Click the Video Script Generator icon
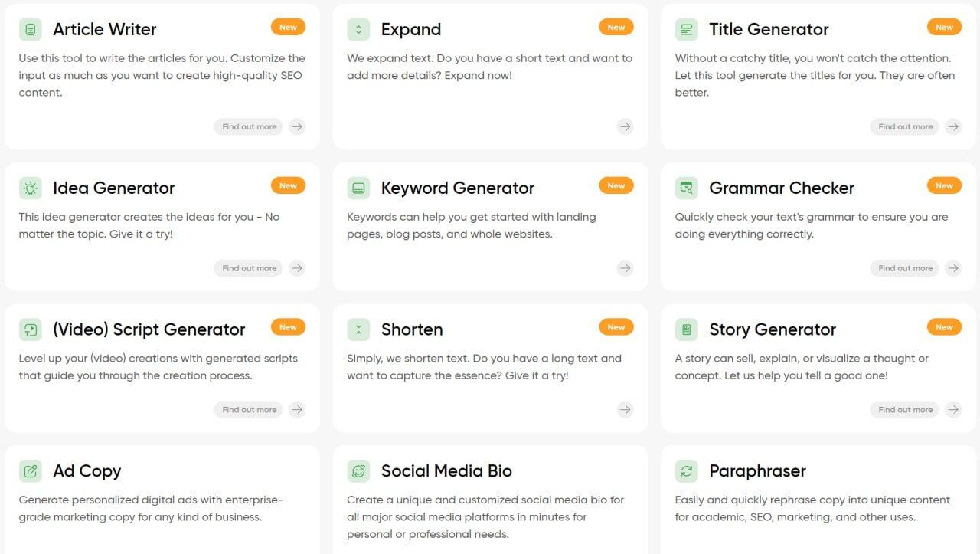Viewport: 980px width, 554px height. pos(31,329)
